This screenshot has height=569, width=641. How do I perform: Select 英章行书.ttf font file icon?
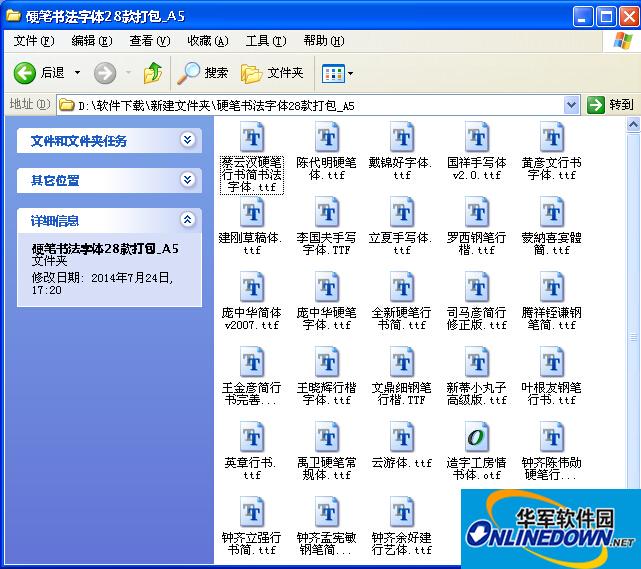(252, 437)
